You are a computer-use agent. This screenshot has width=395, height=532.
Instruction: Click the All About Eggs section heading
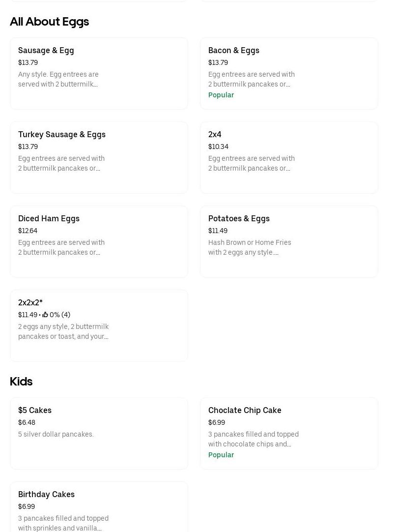tap(49, 22)
